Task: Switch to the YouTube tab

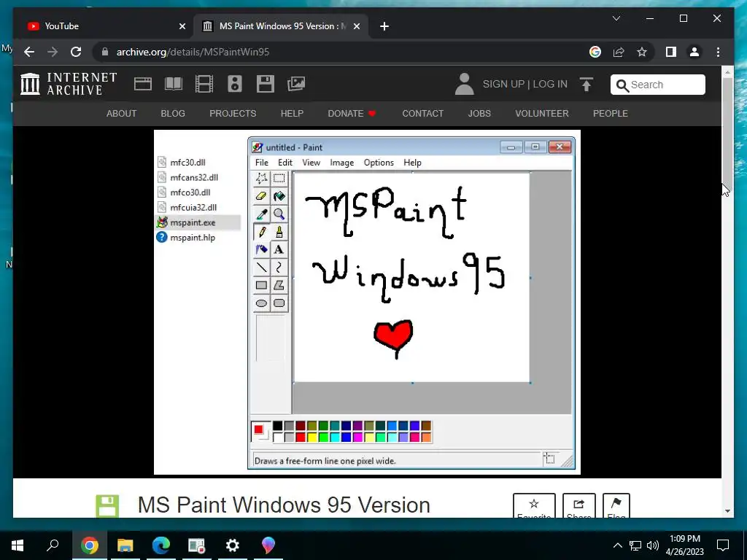Action: (105, 26)
